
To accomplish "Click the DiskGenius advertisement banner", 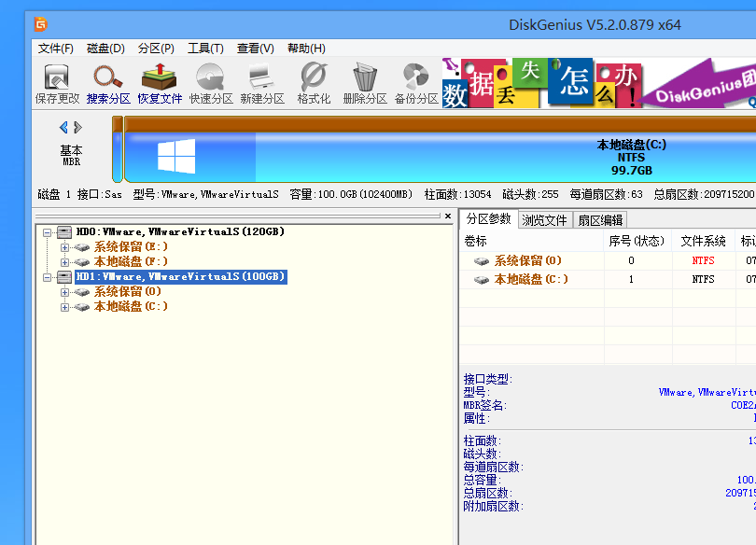I will (x=599, y=83).
